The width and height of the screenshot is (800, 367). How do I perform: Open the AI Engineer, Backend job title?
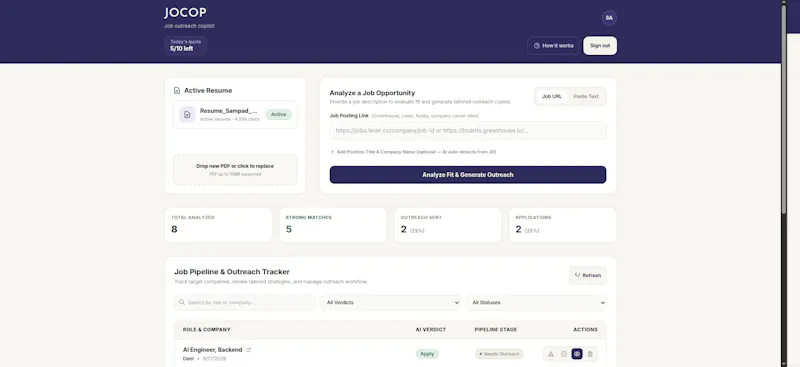[213, 350]
